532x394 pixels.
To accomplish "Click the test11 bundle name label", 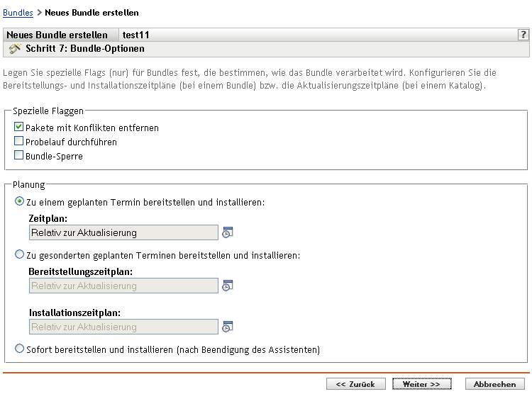I will click(x=135, y=35).
